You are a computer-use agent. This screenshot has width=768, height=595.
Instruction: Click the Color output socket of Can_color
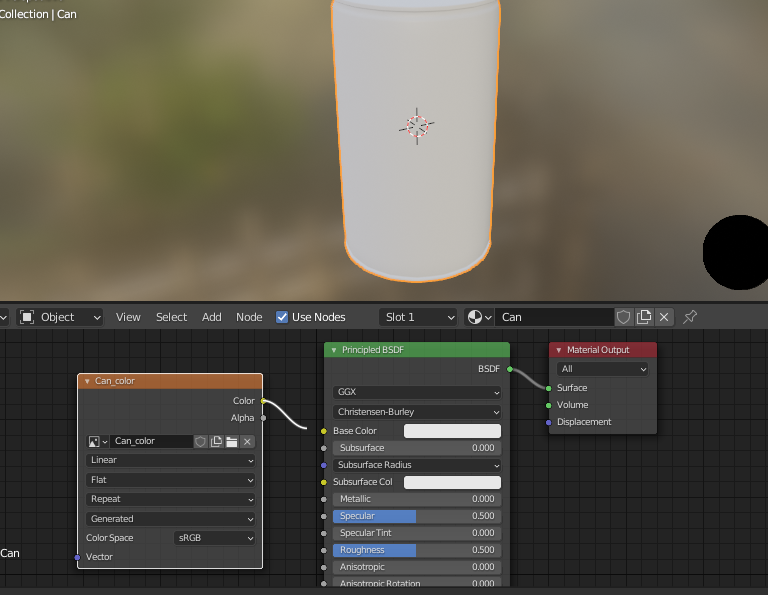264,401
